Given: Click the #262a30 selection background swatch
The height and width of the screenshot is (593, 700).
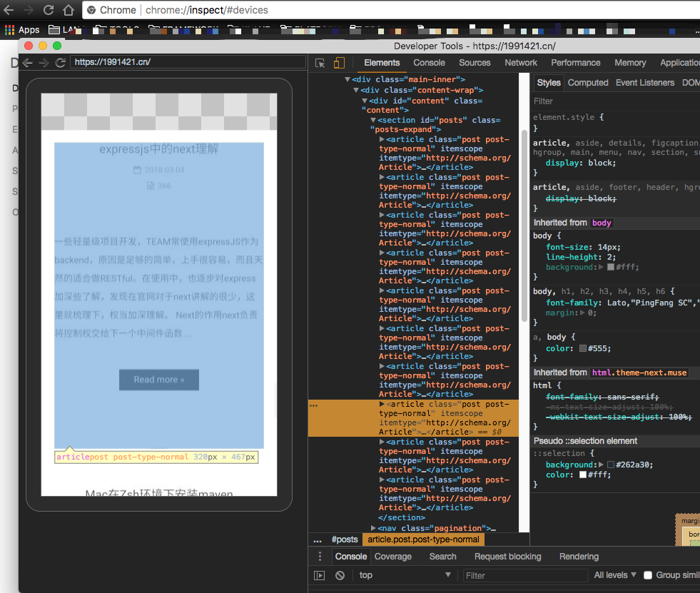Looking at the screenshot, I should tap(611, 465).
